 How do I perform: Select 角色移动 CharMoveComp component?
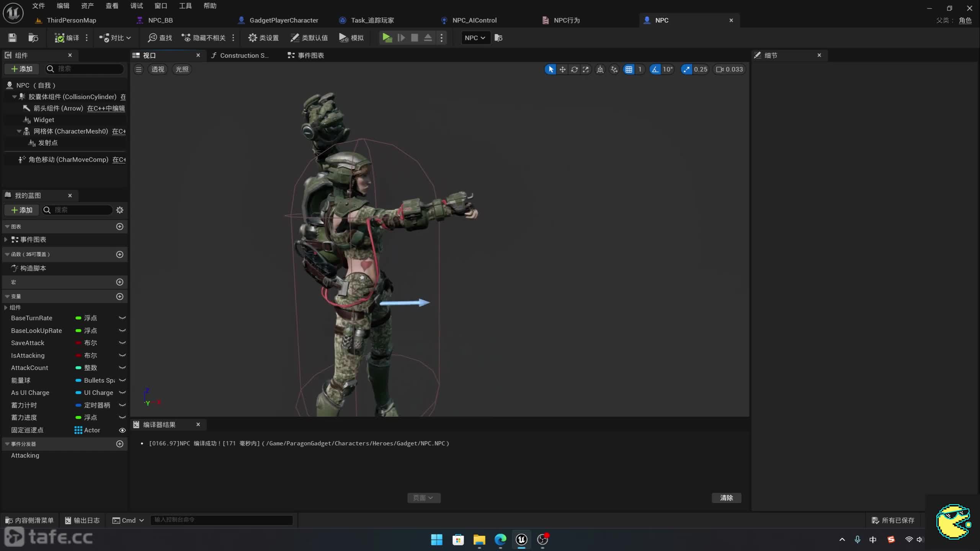tap(69, 160)
